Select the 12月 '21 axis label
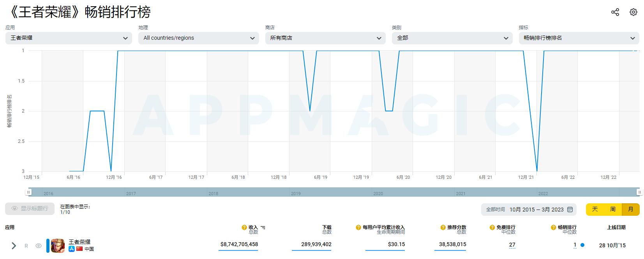Image resolution: width=644 pixels, height=259 pixels. pos(526,177)
